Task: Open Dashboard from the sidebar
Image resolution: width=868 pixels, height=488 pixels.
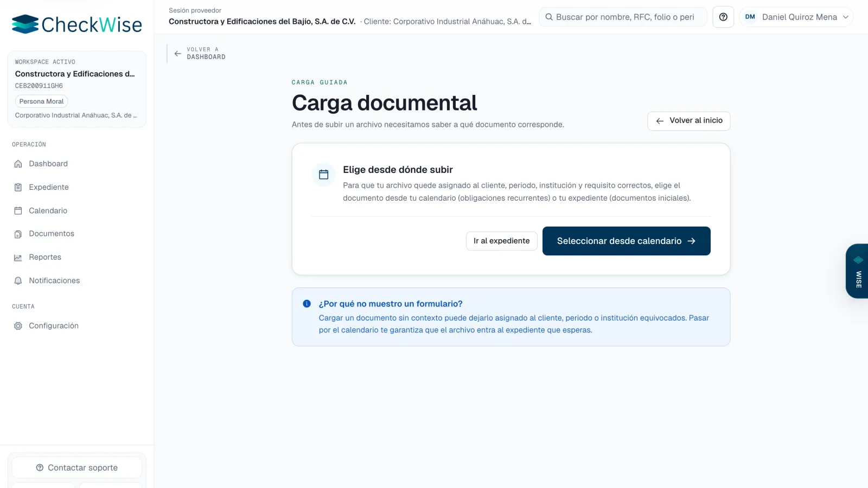Action: pos(76,164)
